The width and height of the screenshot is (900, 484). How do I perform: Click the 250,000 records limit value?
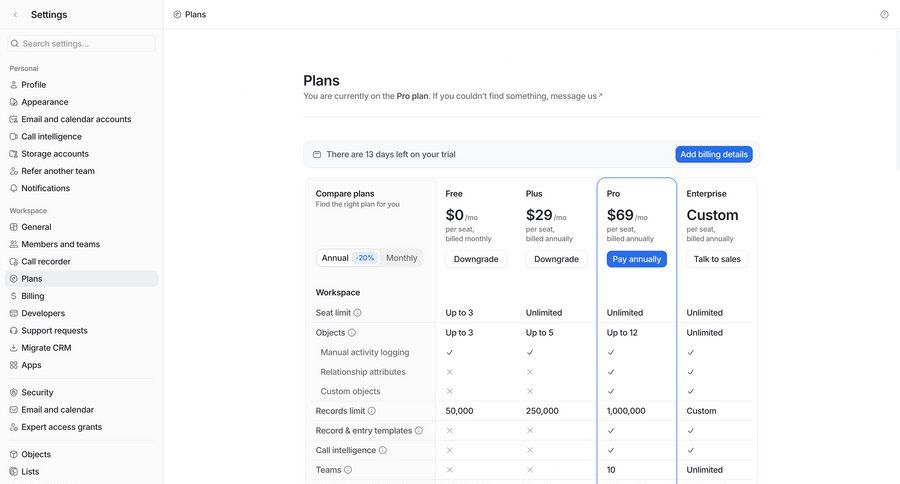[542, 411]
